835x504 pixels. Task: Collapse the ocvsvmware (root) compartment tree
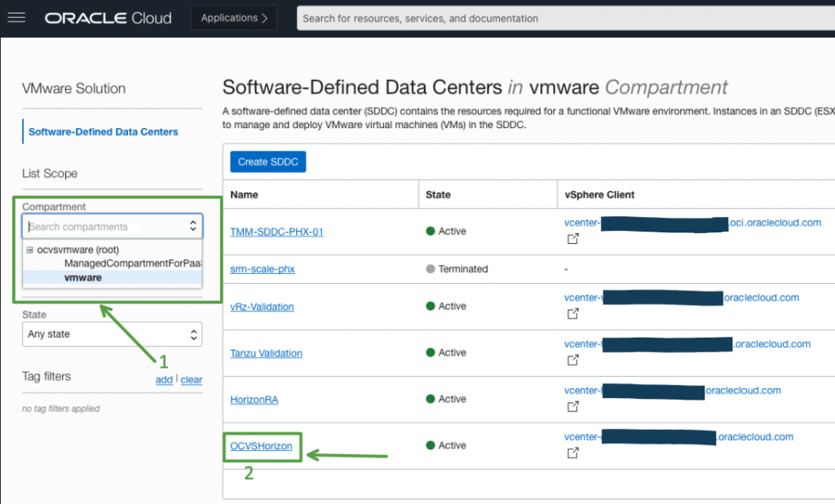pos(30,250)
